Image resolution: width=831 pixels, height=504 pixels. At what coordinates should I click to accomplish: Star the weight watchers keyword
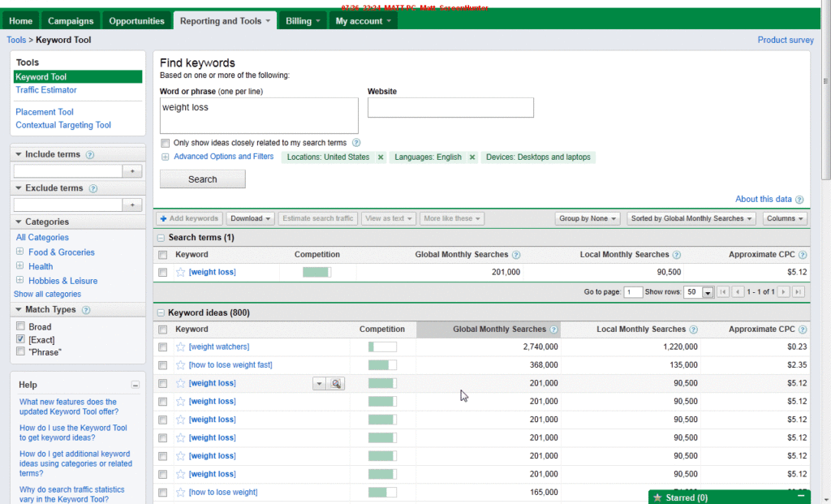tap(181, 347)
